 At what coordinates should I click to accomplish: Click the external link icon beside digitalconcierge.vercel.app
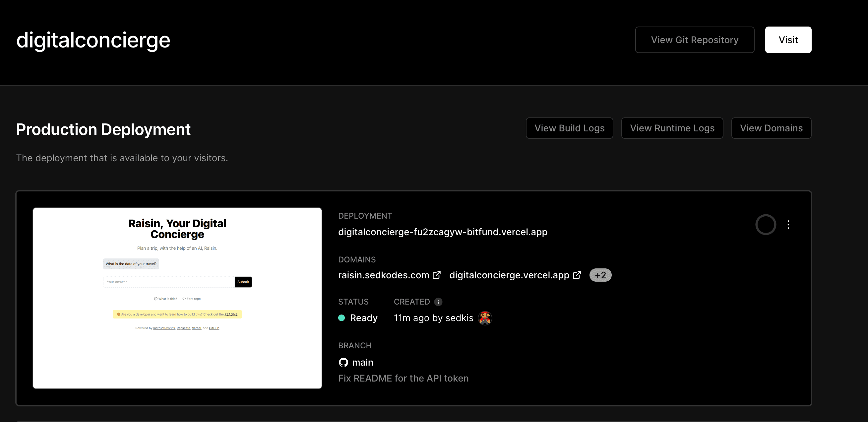577,275
